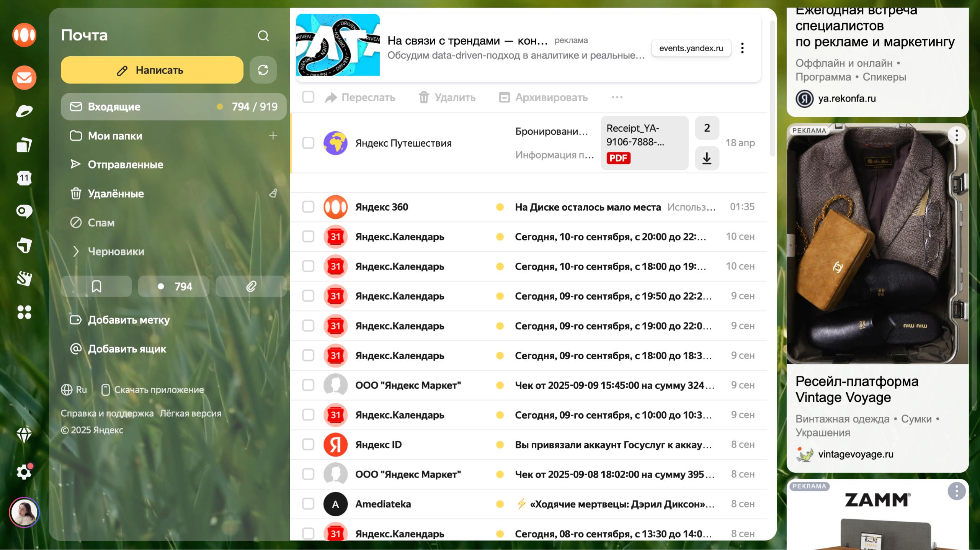Open the Скачать приложение link
980x550 pixels.
152,390
